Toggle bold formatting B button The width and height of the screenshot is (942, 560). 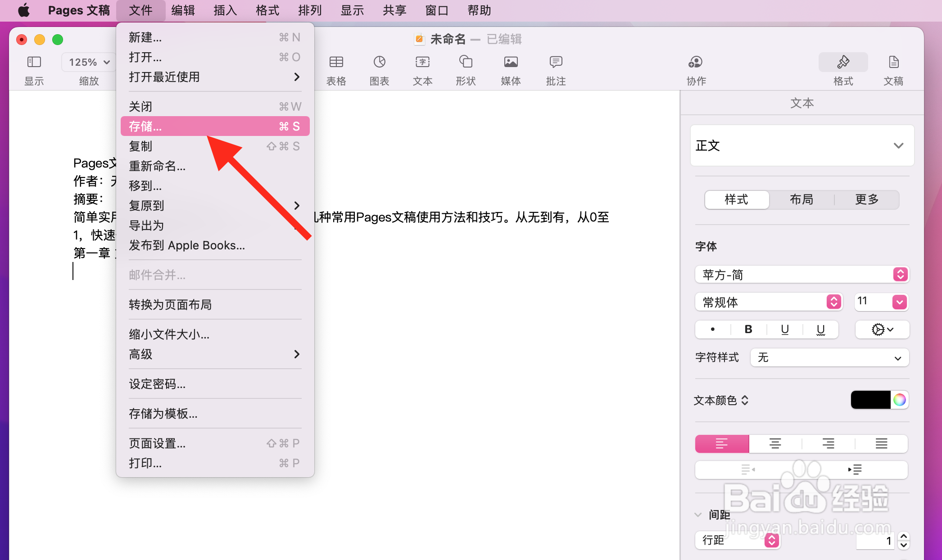point(748,330)
